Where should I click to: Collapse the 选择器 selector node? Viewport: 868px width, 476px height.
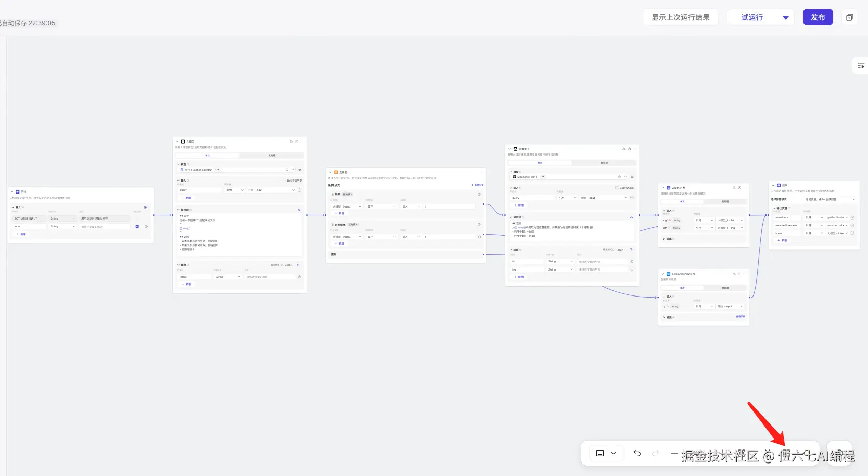330,172
